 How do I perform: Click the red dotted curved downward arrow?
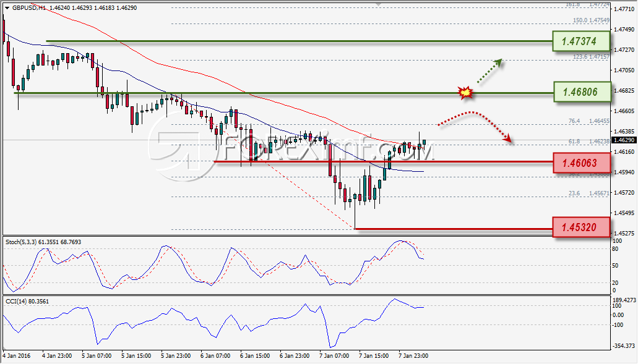[475, 126]
